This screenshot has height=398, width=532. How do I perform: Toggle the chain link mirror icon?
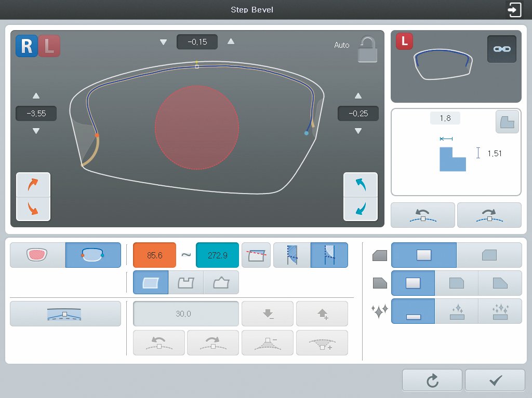(501, 49)
